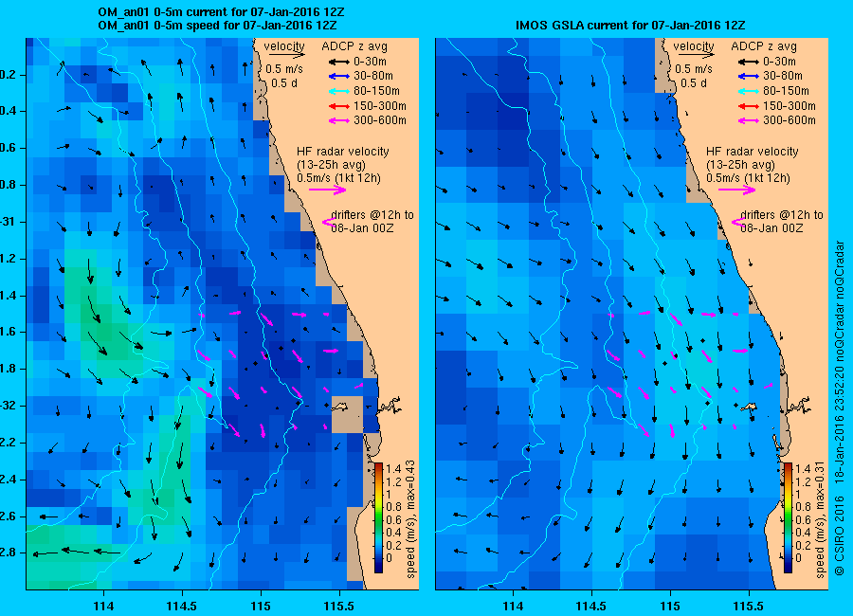The height and width of the screenshot is (616, 853).
Task: Click red 150-300m arrow in left legend
Action: point(339,106)
